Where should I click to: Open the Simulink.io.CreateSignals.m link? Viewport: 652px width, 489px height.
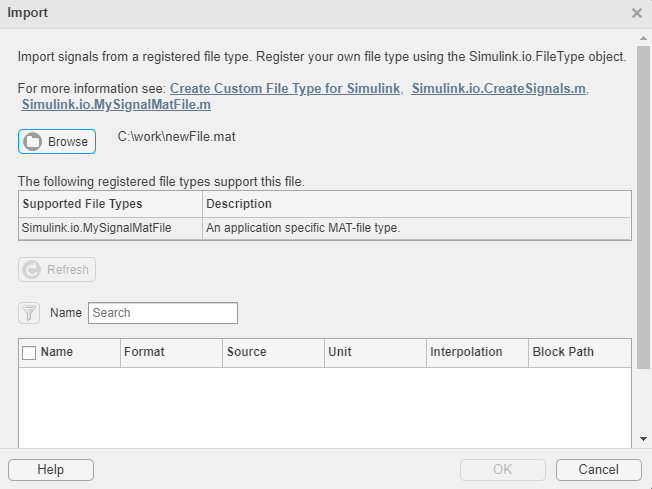point(499,88)
